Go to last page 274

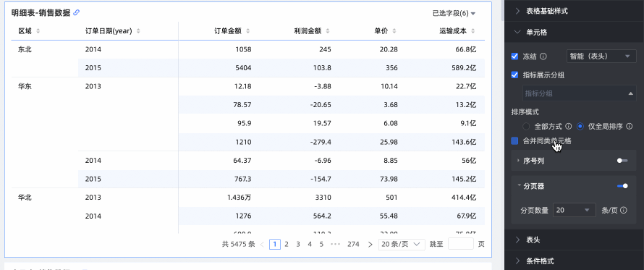coord(353,244)
